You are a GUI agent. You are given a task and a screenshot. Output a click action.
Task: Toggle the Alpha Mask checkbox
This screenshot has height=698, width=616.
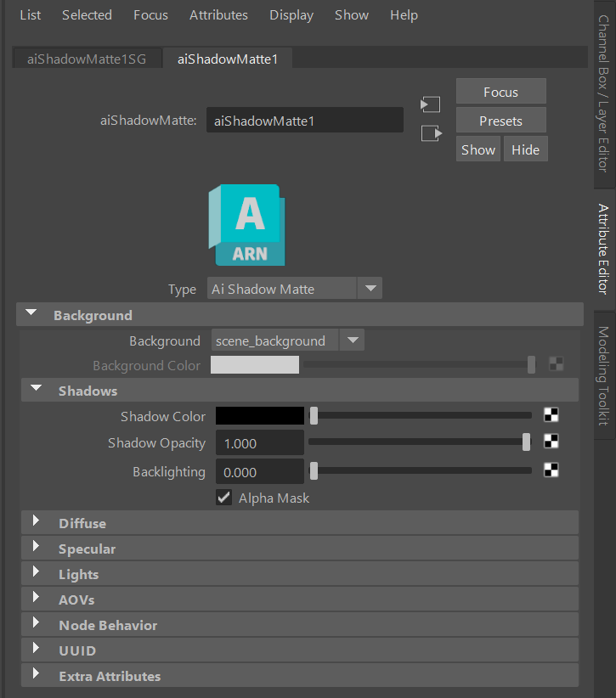(224, 498)
